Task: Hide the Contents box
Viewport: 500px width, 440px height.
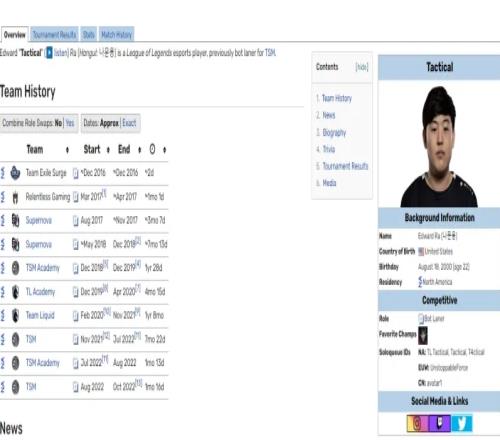Action: [362, 67]
